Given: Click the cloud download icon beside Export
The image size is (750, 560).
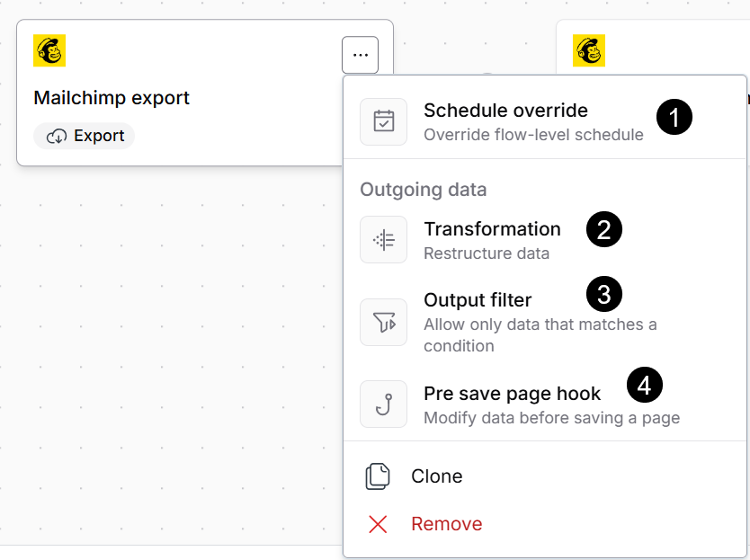Looking at the screenshot, I should coord(57,137).
